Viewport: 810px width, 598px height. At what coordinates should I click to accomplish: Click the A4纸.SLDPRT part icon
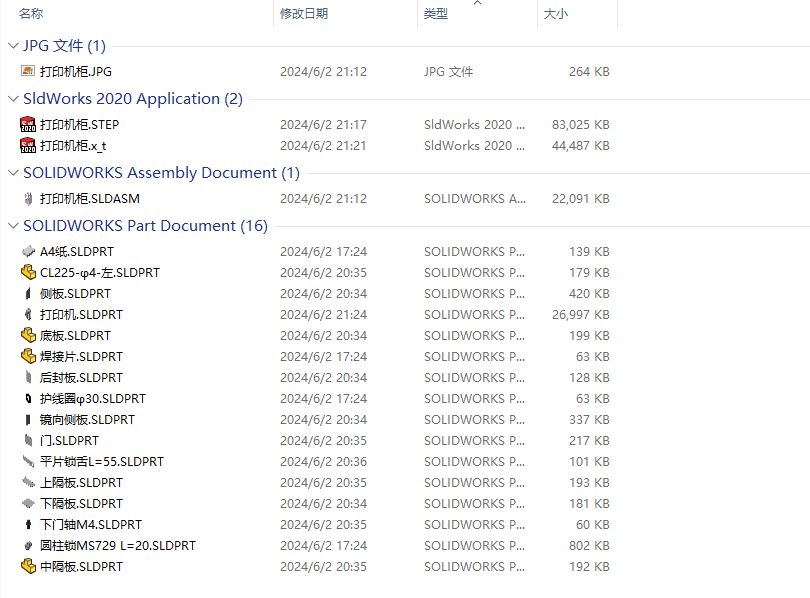[x=28, y=251]
